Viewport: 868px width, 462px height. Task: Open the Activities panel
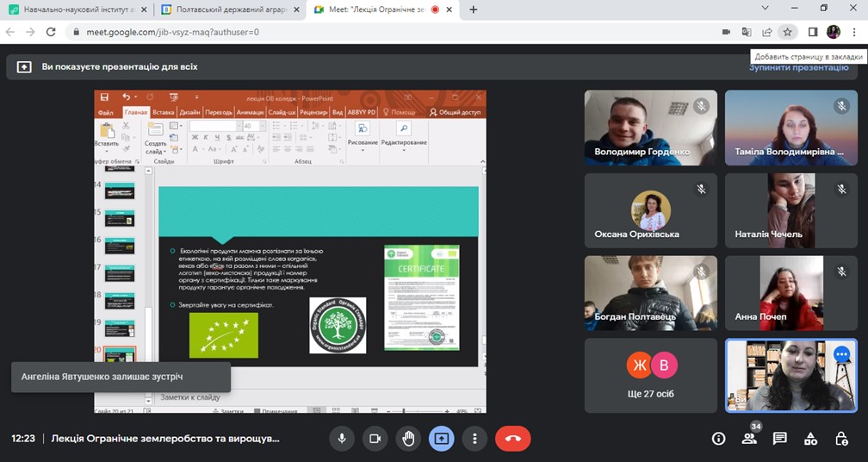tap(810, 439)
